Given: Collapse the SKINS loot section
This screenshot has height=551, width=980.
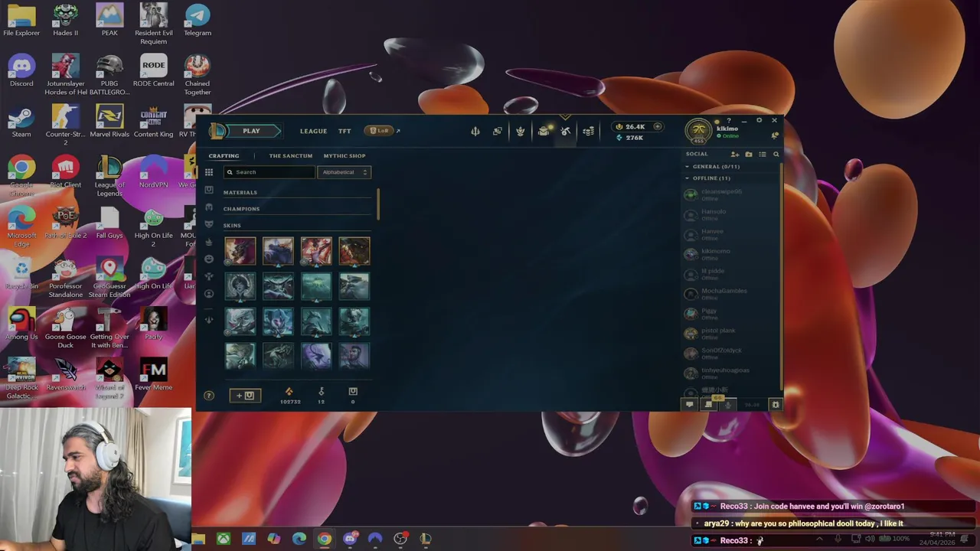Looking at the screenshot, I should point(232,226).
